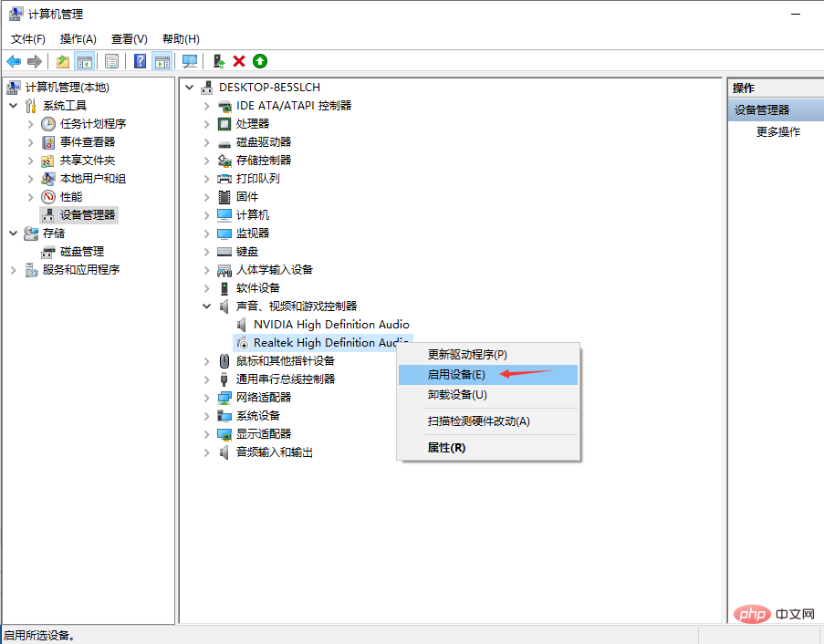Screen dimensions: 824x644
Task: Select 计算机管理(本地) root item
Action: point(68,88)
